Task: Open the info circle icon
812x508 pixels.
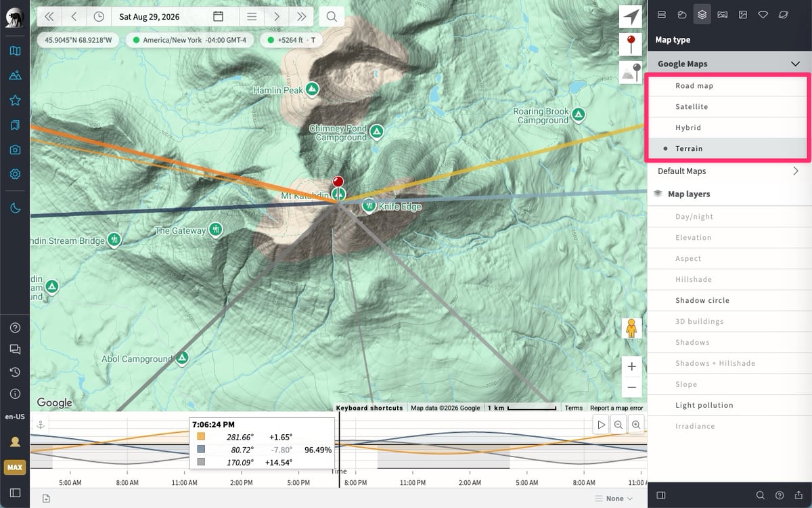Action: click(x=15, y=394)
